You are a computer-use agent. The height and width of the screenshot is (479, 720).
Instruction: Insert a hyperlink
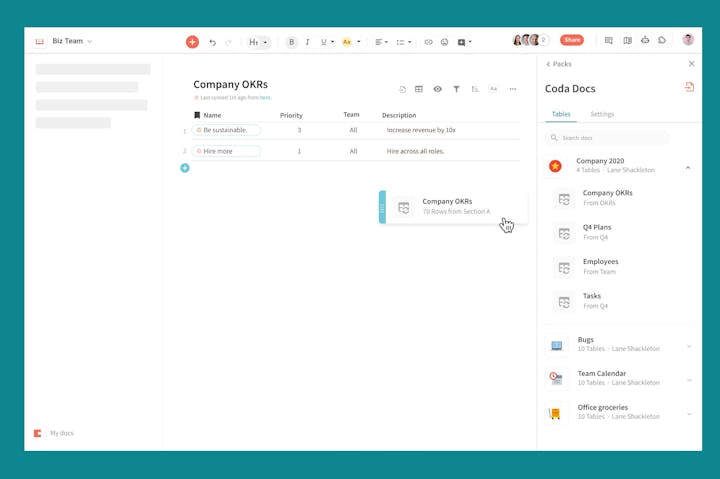pyautogui.click(x=428, y=42)
